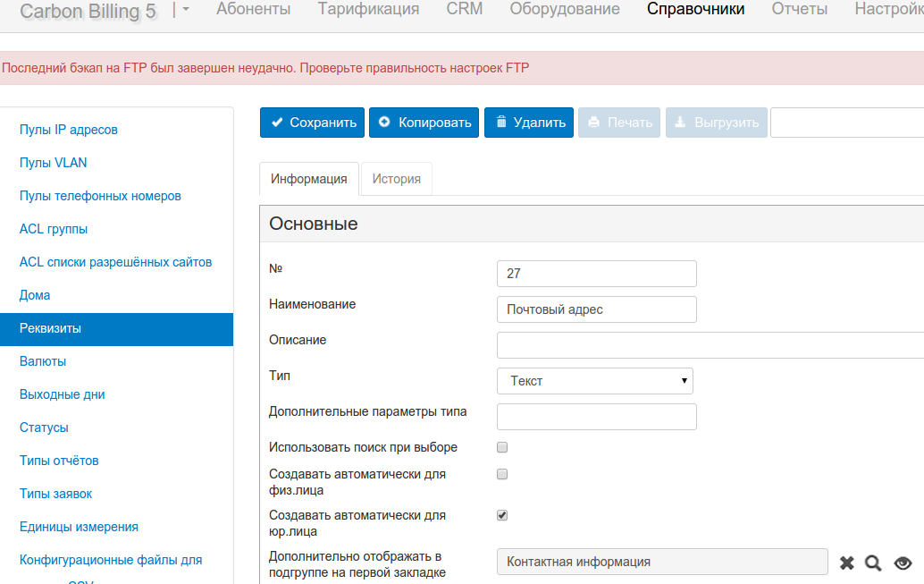
Task: Expand the caret next to Carbon Billing 5
Action: [186, 9]
